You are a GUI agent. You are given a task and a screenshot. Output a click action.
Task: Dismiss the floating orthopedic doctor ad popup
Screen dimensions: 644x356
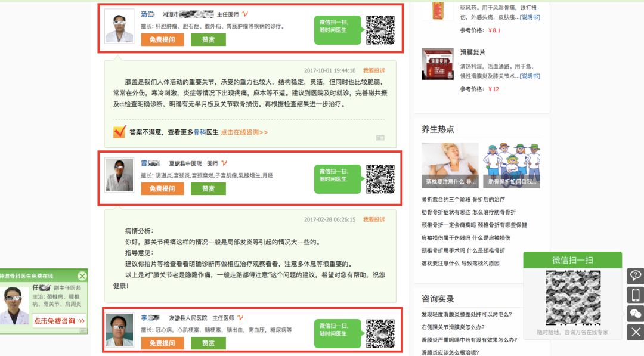pyautogui.click(x=83, y=275)
